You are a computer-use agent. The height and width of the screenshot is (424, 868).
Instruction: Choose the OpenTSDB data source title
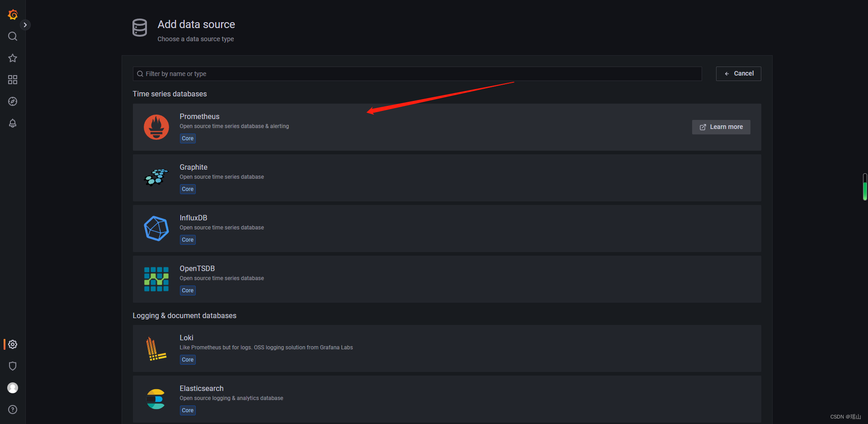pyautogui.click(x=197, y=269)
